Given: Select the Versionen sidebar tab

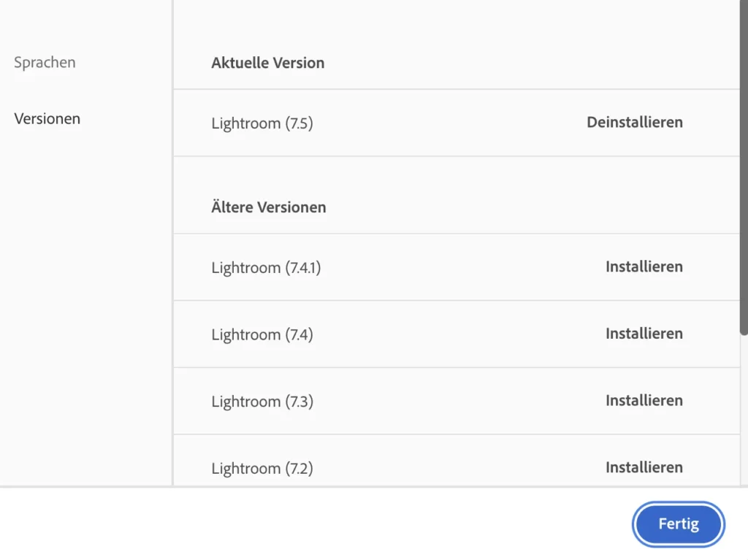Looking at the screenshot, I should point(47,119).
